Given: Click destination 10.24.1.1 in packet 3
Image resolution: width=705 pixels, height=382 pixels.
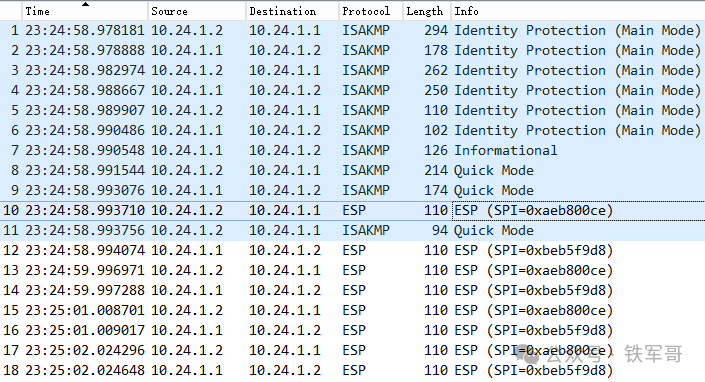Looking at the screenshot, I should click(x=285, y=70).
